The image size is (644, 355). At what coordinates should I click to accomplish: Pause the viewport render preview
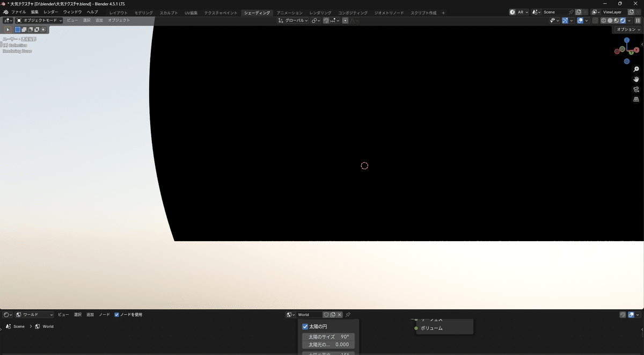[638, 20]
